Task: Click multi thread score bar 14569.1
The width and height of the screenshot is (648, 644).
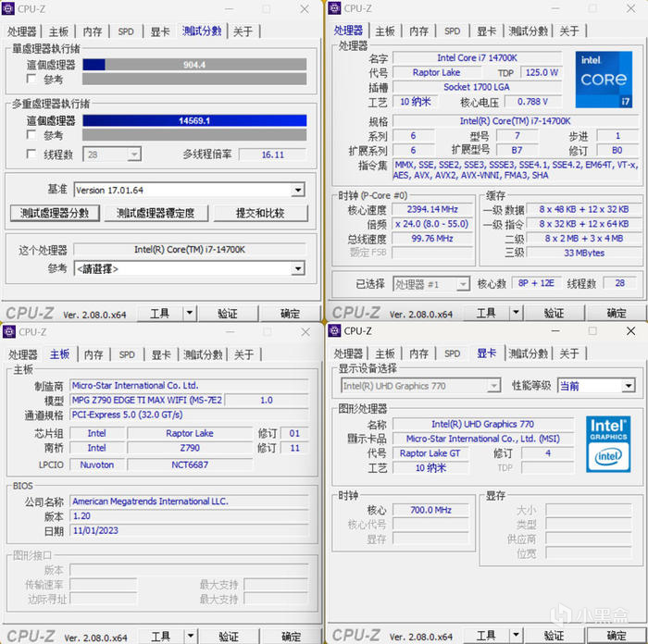Action: [x=194, y=120]
